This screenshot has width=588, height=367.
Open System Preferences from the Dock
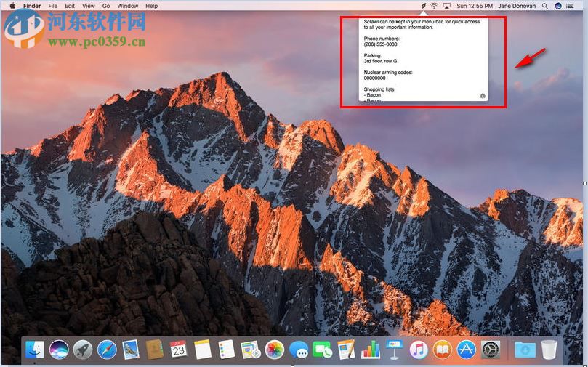490,350
